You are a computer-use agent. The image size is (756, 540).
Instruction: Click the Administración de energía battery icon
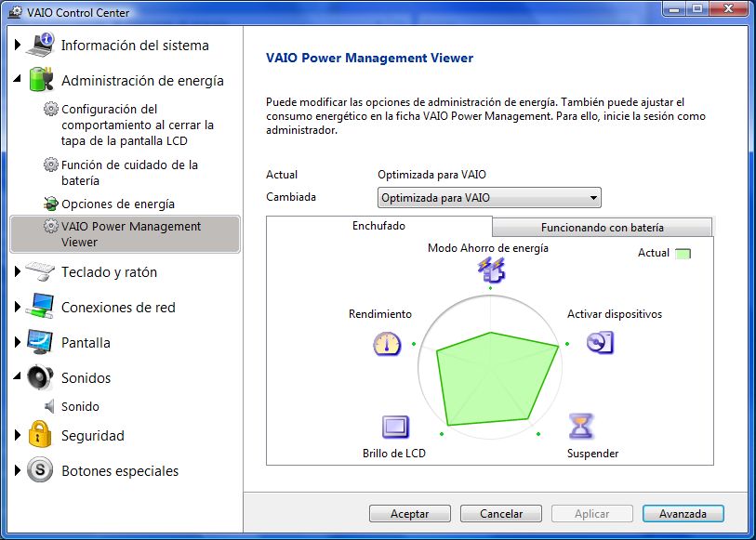41,80
